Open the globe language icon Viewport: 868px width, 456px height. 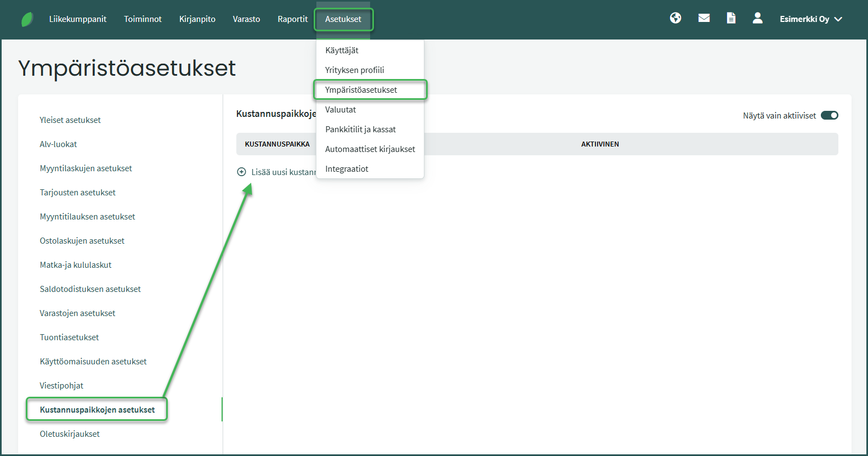pos(676,18)
